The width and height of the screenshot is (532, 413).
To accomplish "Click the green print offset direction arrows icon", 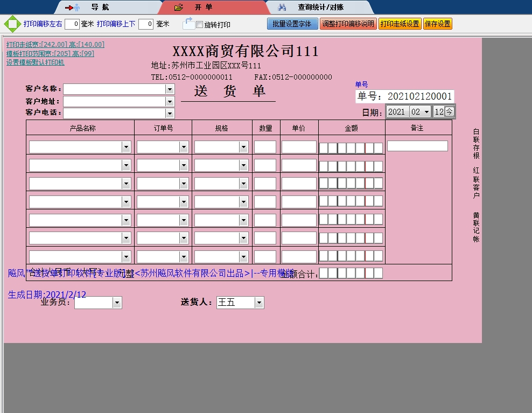I will (11, 24).
